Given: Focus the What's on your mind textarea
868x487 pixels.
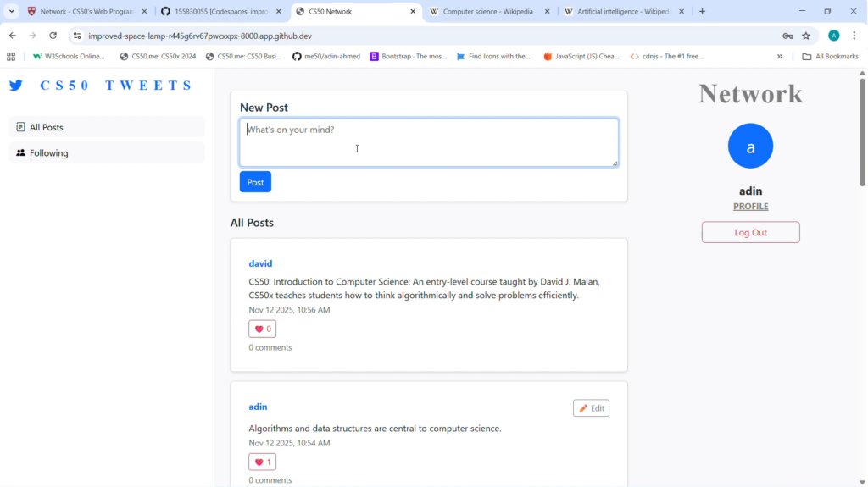Looking at the screenshot, I should 429,142.
